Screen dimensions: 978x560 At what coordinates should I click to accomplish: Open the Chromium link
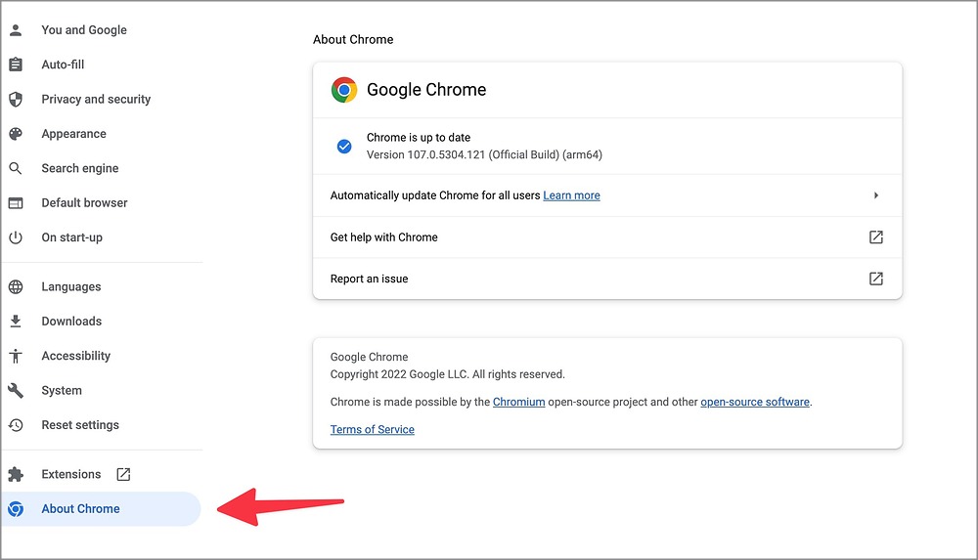point(519,403)
